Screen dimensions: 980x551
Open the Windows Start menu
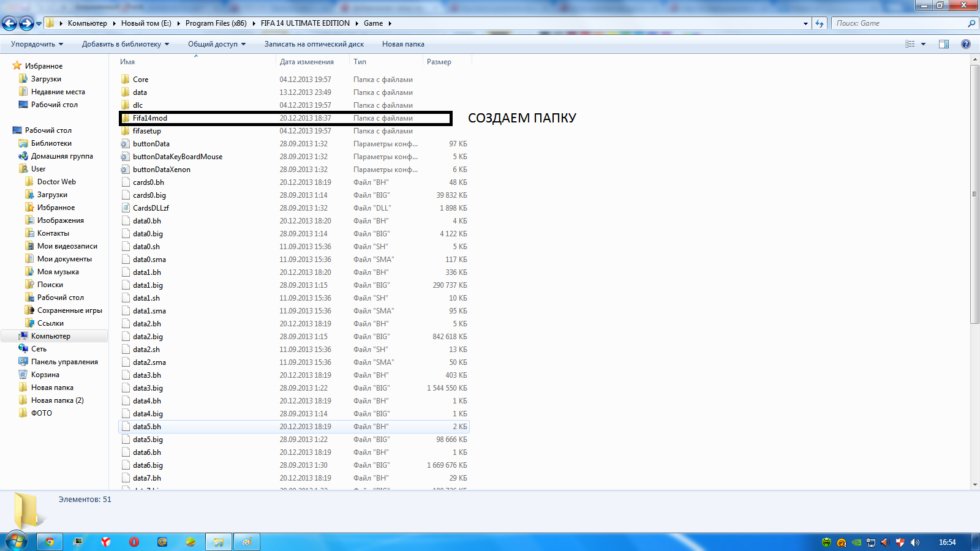pos(15,542)
